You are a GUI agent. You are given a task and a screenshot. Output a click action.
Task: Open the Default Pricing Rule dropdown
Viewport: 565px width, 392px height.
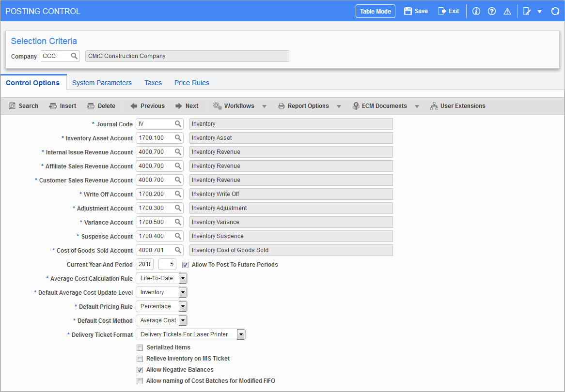point(183,306)
